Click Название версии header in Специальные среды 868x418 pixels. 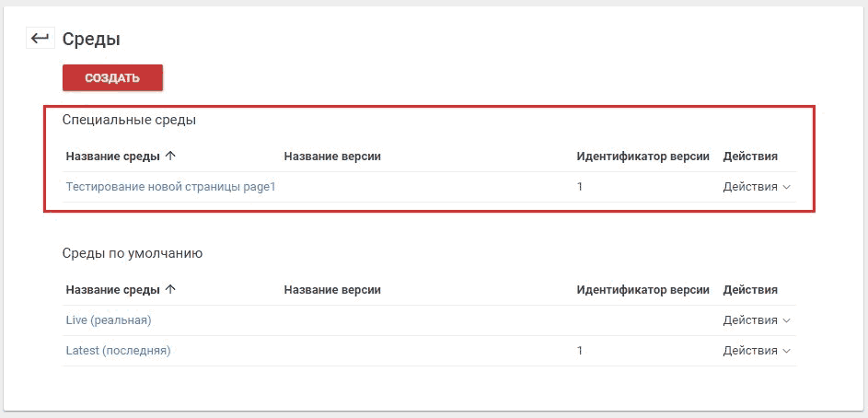pyautogui.click(x=332, y=157)
